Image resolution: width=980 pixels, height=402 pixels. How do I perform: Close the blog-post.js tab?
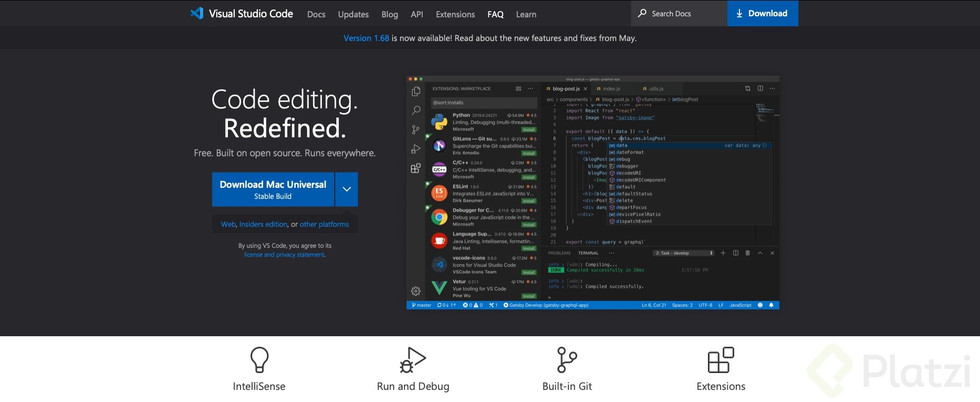click(585, 88)
